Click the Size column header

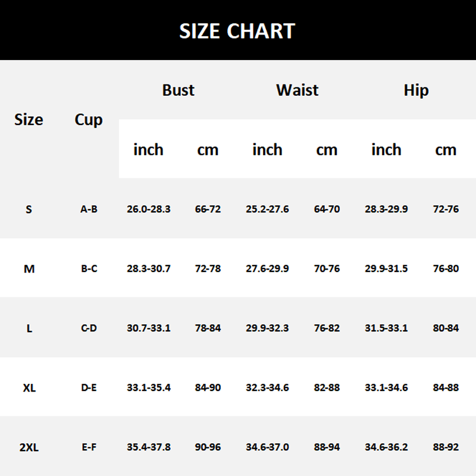tap(29, 120)
